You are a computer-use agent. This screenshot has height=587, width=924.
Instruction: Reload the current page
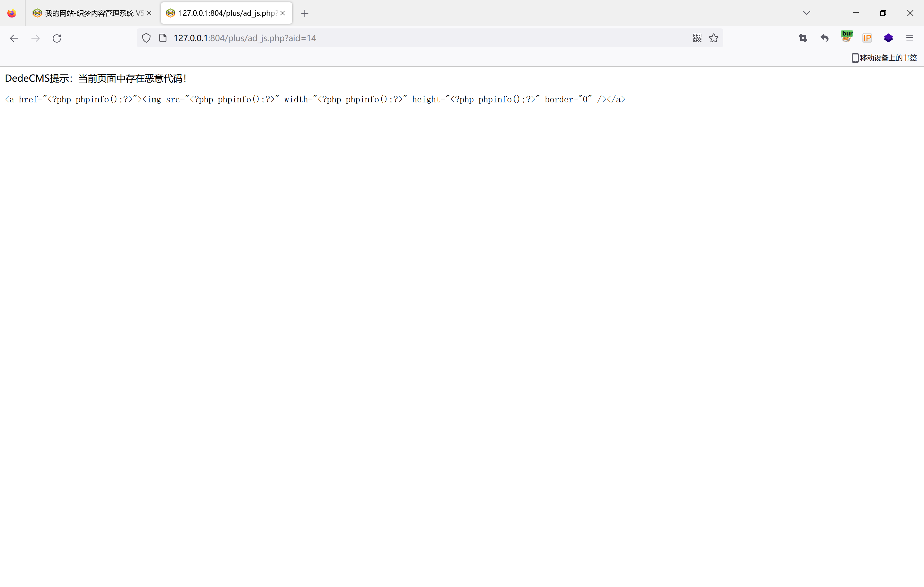[57, 38]
